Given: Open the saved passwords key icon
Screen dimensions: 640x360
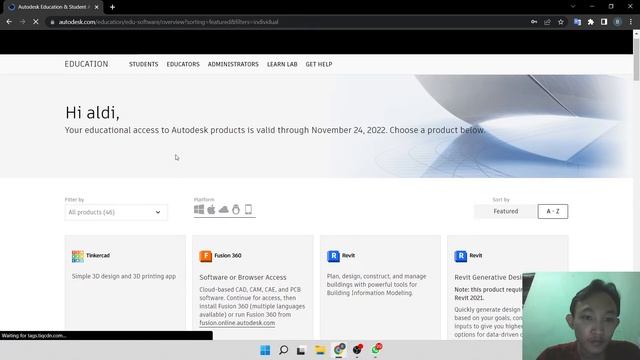Looking at the screenshot, I should [x=534, y=22].
